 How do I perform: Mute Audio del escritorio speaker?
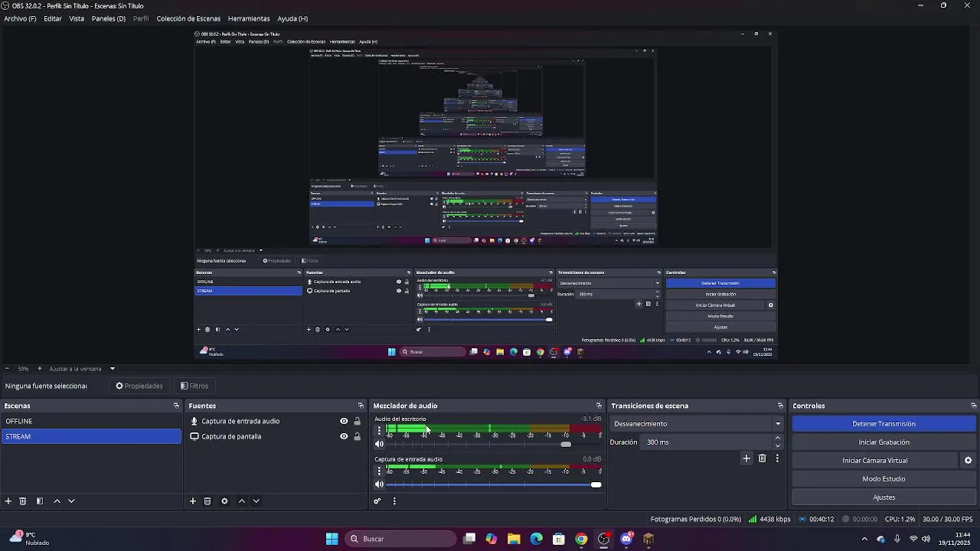379,445
